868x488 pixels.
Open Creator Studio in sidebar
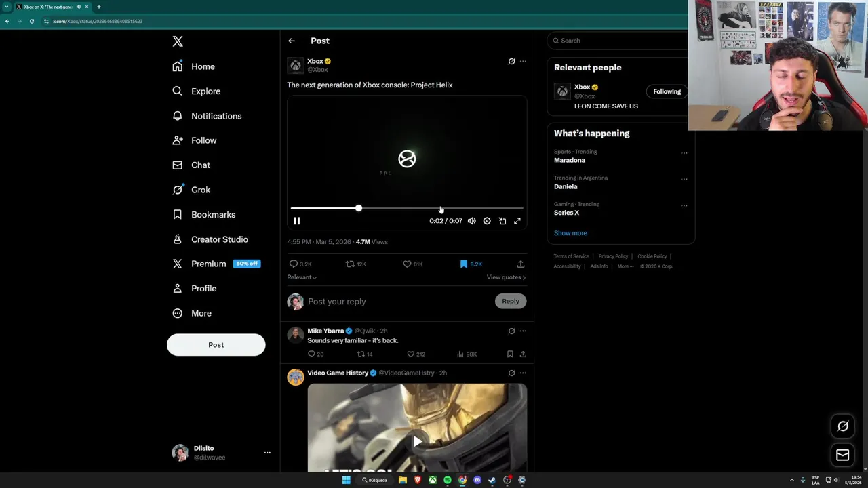pos(210,239)
